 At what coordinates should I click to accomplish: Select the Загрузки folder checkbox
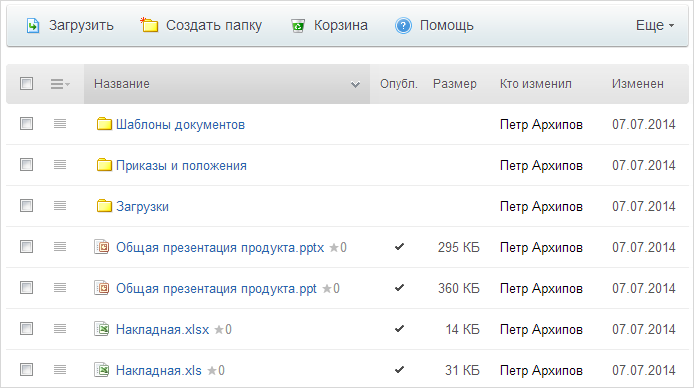click(x=27, y=205)
